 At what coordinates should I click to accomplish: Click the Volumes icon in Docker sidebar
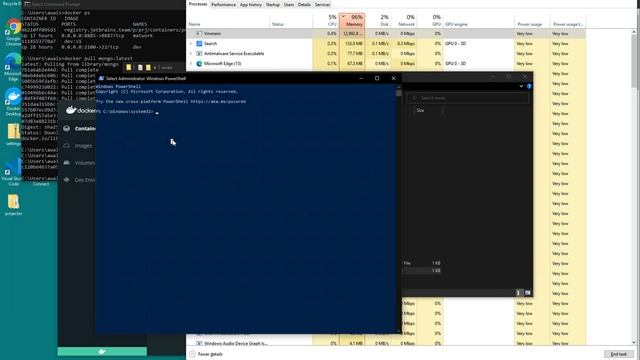(x=67, y=163)
